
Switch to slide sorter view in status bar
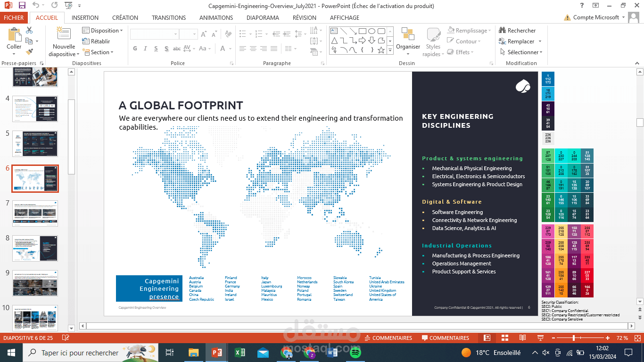(x=504, y=338)
